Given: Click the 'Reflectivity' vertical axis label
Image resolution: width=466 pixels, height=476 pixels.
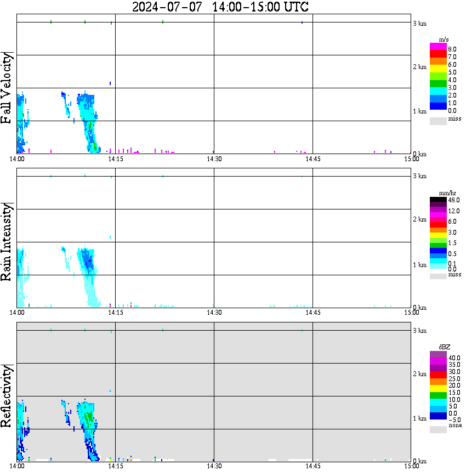Looking at the screenshot, I should [x=7, y=396].
